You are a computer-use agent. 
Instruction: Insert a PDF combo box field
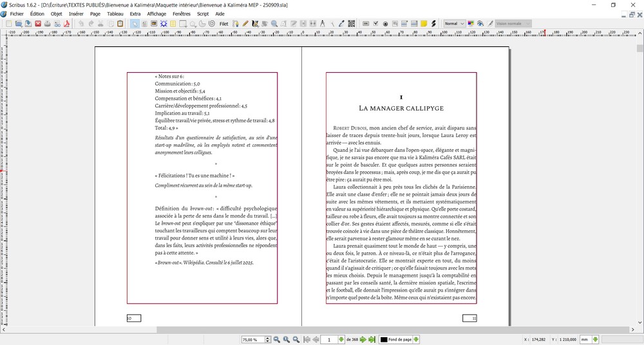click(x=404, y=23)
